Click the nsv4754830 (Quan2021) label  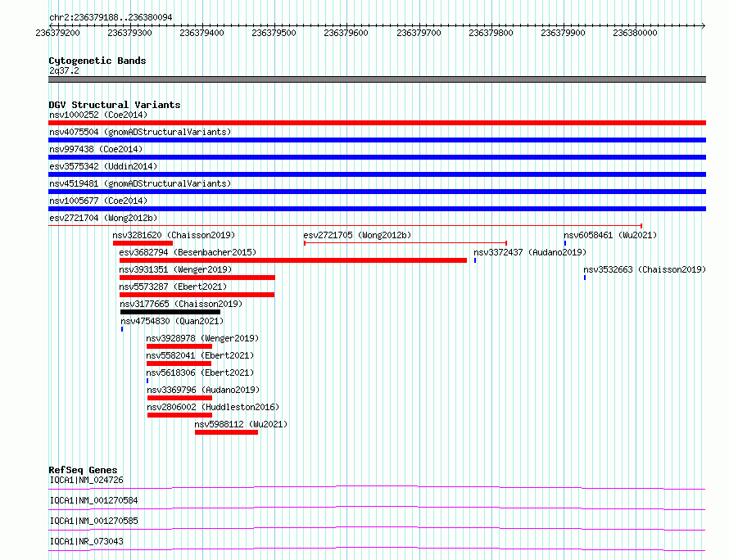172,321
